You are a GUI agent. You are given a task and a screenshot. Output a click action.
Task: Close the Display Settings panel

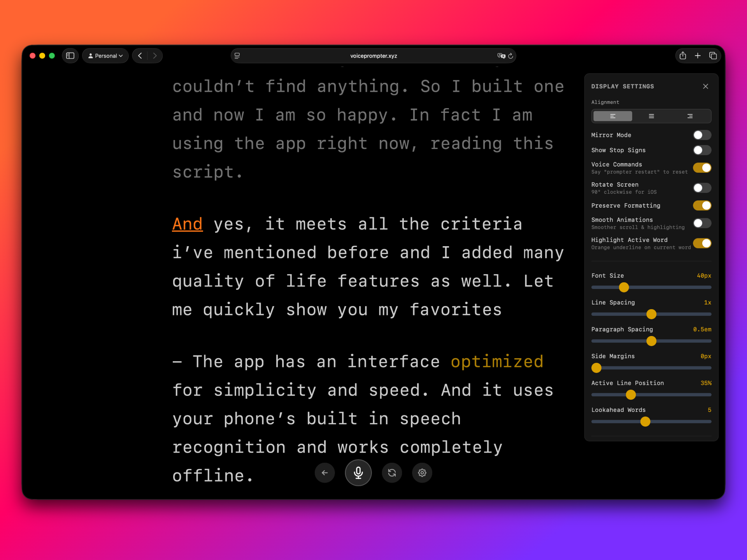tap(706, 86)
